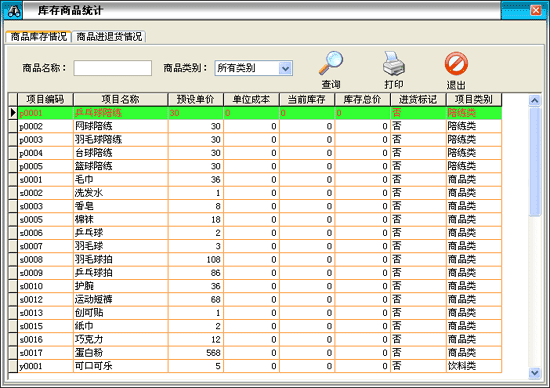
Task: Click the 项目编码 column header
Action: point(45,99)
